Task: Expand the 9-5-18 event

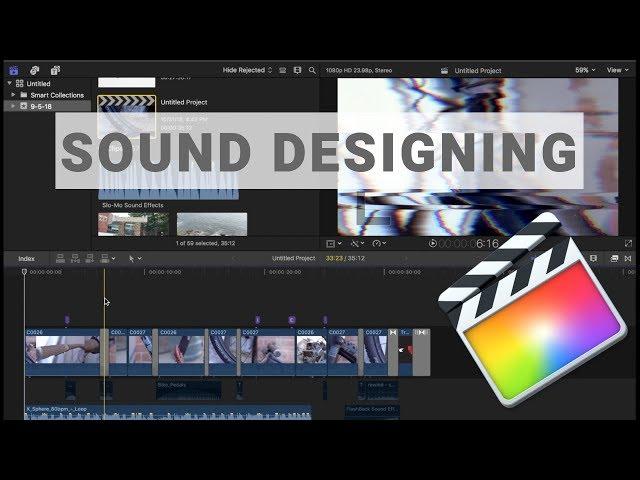Action: [13, 106]
